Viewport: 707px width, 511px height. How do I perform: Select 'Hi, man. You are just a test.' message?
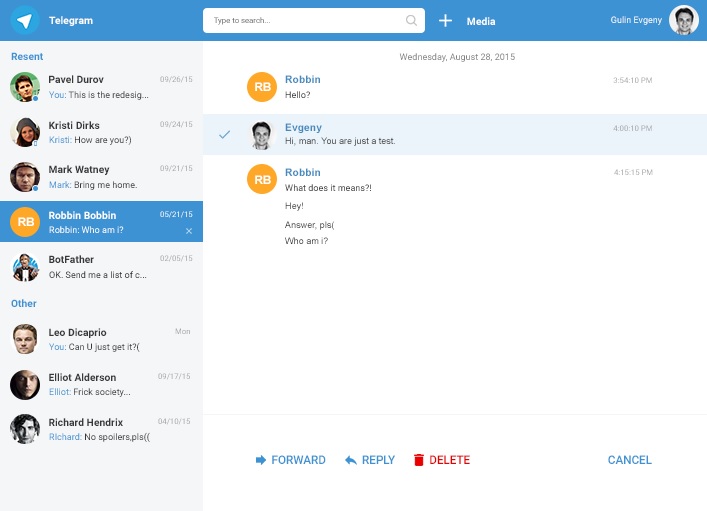click(340, 141)
